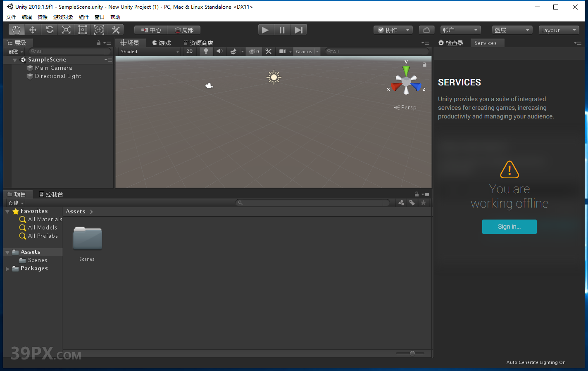Click the Sign in... button
The width and height of the screenshot is (588, 371).
point(509,227)
